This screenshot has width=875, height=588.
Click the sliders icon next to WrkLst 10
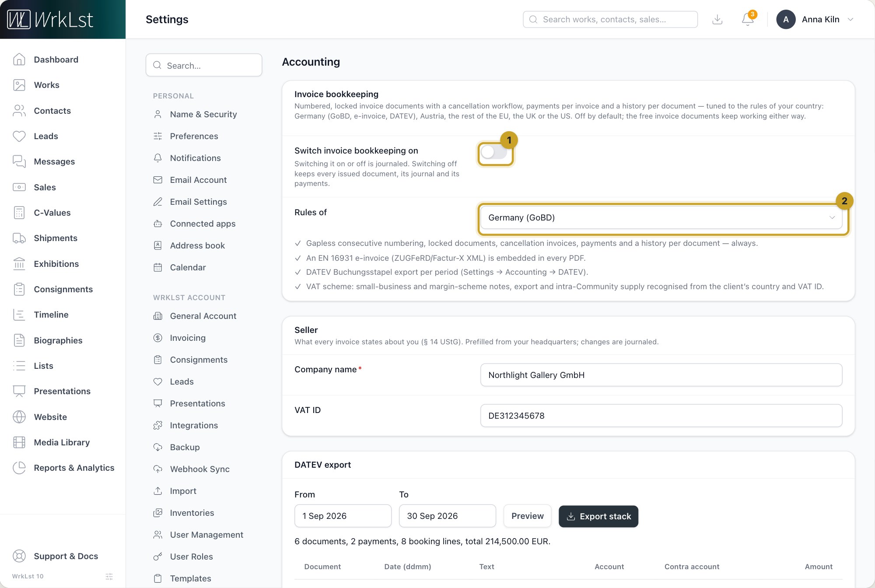(109, 576)
